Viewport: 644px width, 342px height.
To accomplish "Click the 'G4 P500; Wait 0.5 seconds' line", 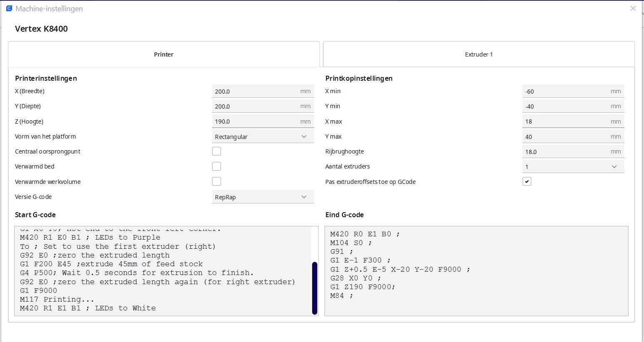I will (x=137, y=273).
